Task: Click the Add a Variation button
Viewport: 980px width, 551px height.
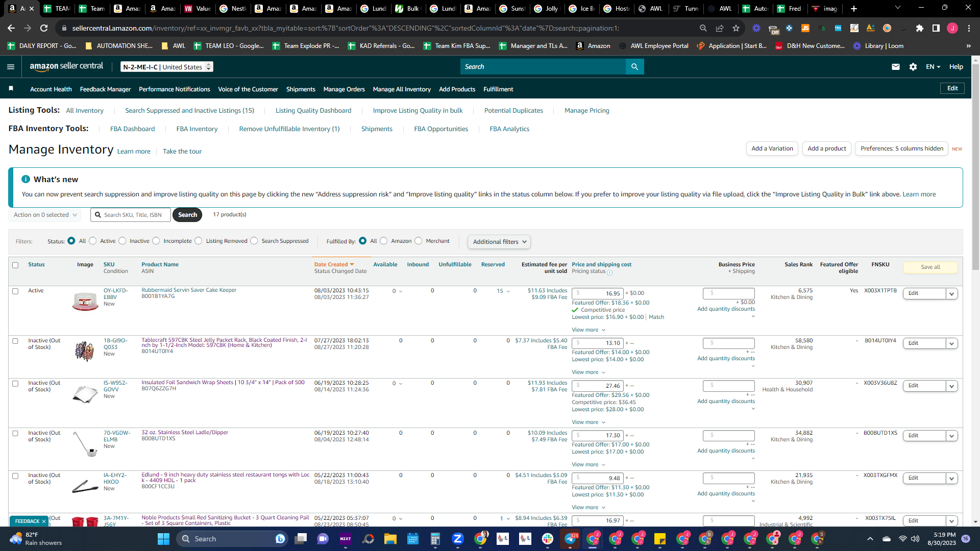Action: point(772,148)
